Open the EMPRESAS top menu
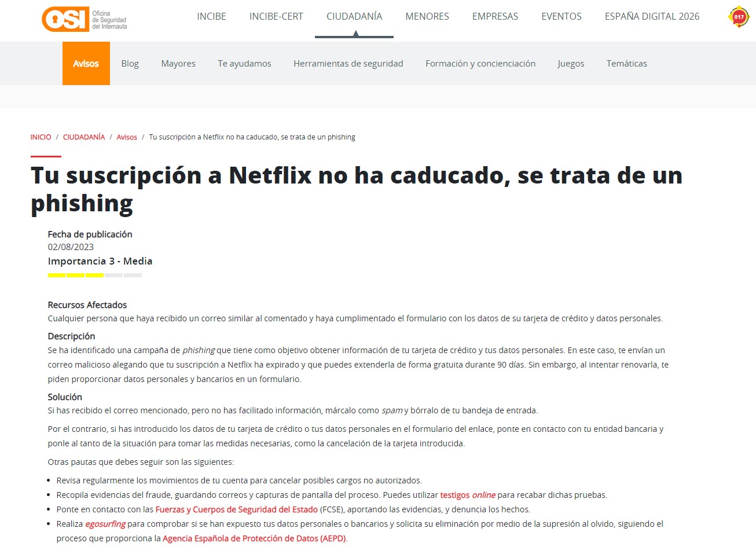 click(x=495, y=17)
